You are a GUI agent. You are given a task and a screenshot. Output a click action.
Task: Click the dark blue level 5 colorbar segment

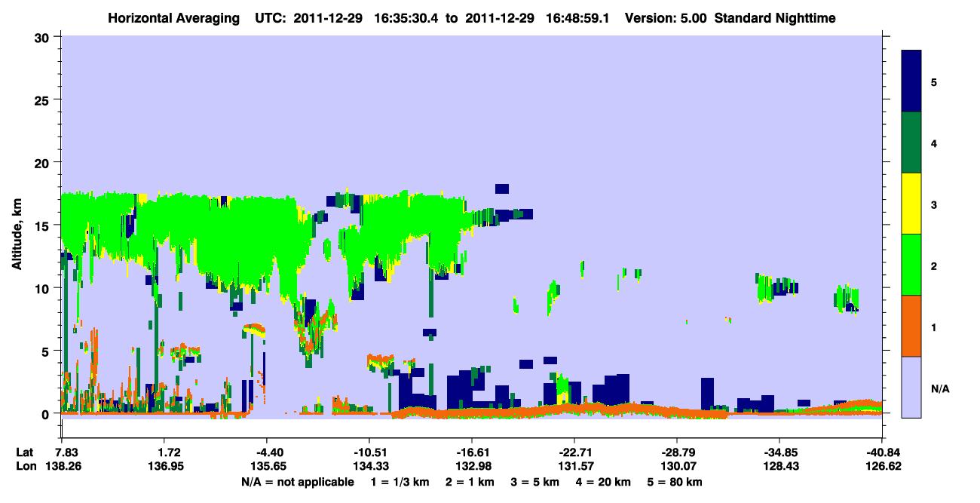click(x=911, y=81)
